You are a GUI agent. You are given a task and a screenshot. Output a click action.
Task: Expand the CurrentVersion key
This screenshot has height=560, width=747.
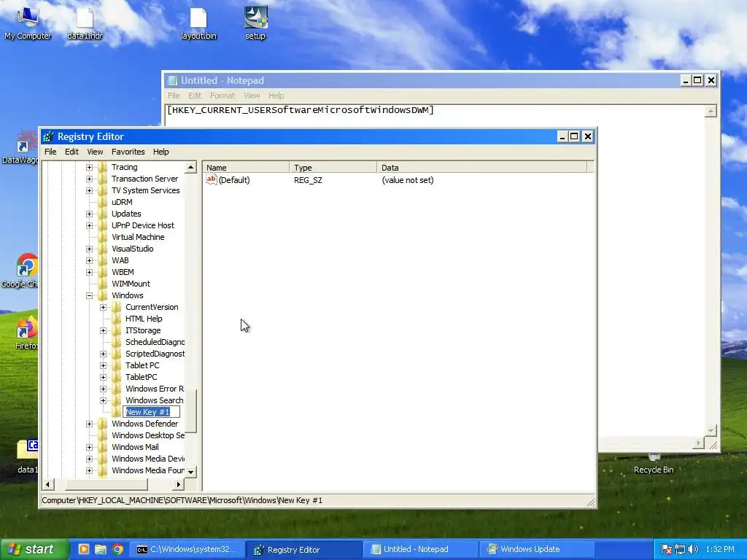[x=103, y=307]
